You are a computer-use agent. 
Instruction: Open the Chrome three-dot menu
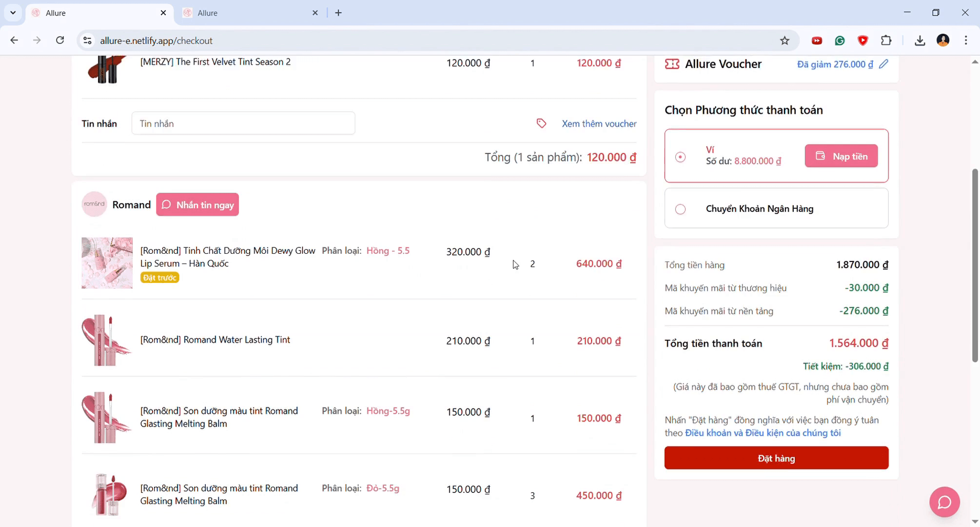tap(965, 41)
